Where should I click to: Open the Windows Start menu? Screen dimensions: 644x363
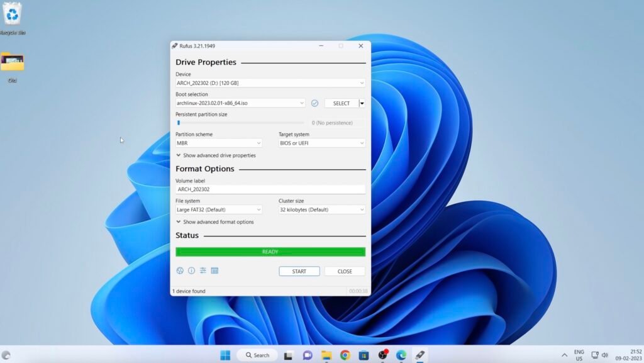coord(225,355)
